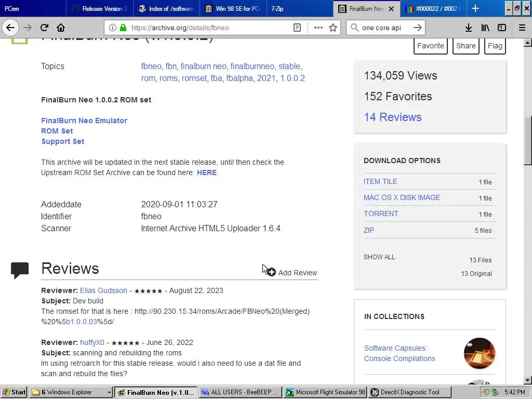Click the vertical scrollbar thumb
532x399 pixels.
pos(528,140)
